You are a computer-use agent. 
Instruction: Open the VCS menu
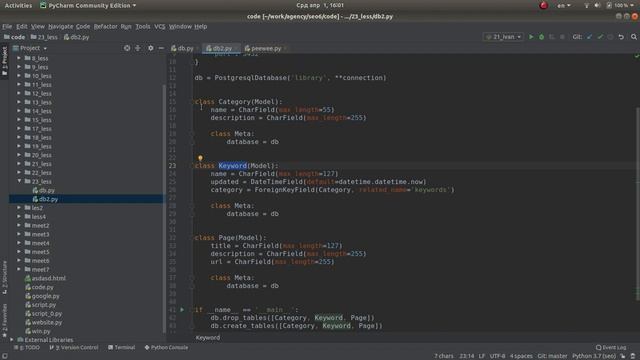160,27
